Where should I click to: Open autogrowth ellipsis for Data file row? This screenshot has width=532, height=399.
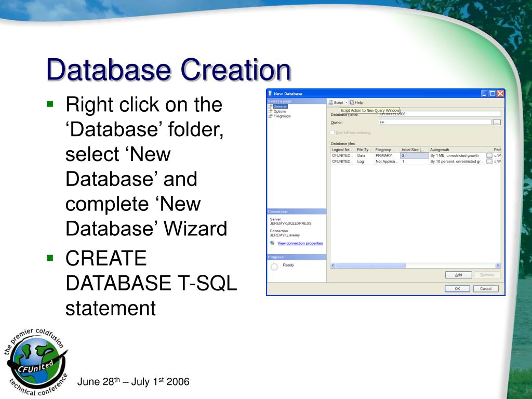[489, 156]
